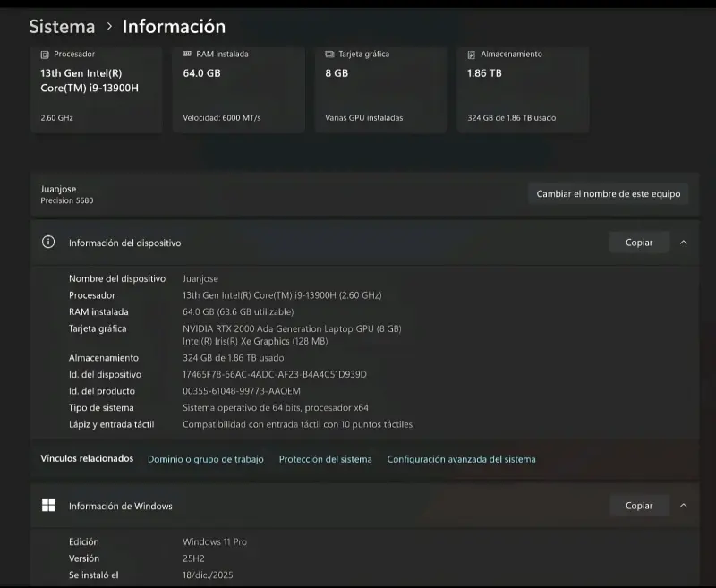This screenshot has height=588, width=716.
Task: Click the Tipo de sistema label
Action: click(101, 408)
